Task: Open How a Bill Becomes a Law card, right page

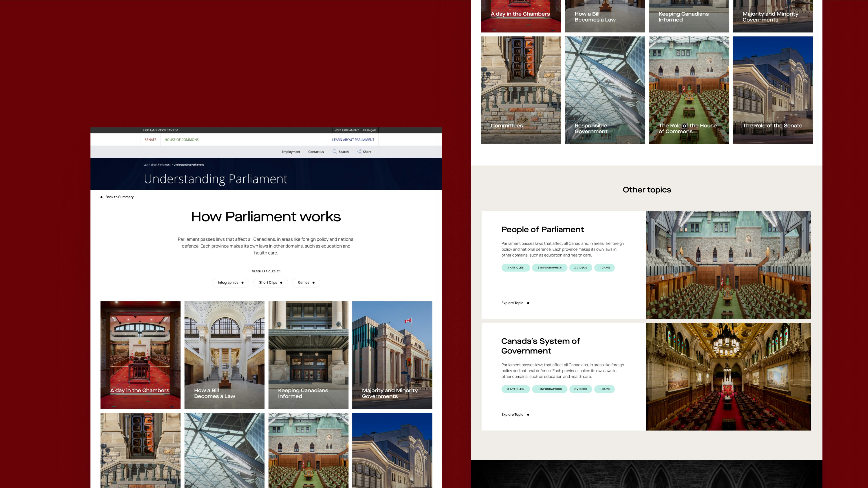Action: coord(605,16)
